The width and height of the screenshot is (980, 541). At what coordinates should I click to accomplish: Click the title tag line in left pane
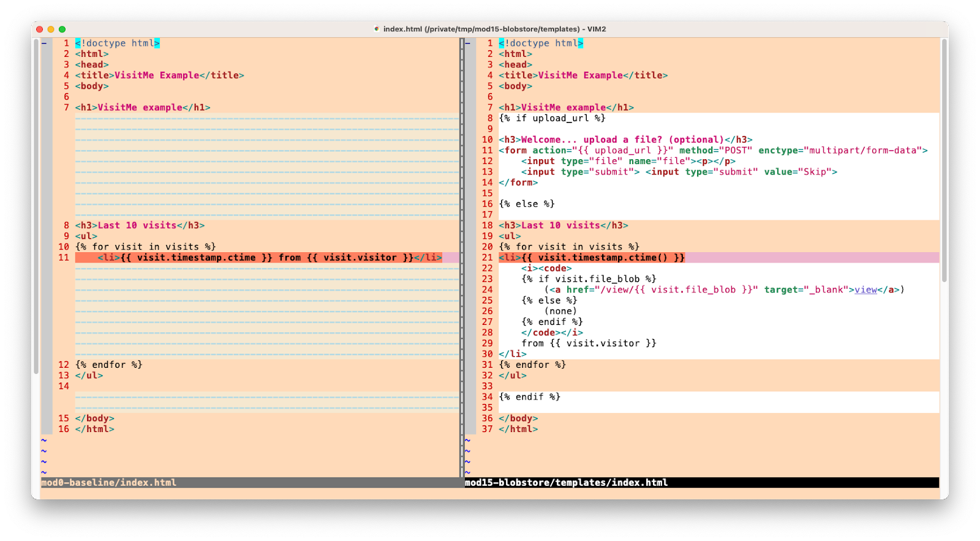point(159,75)
